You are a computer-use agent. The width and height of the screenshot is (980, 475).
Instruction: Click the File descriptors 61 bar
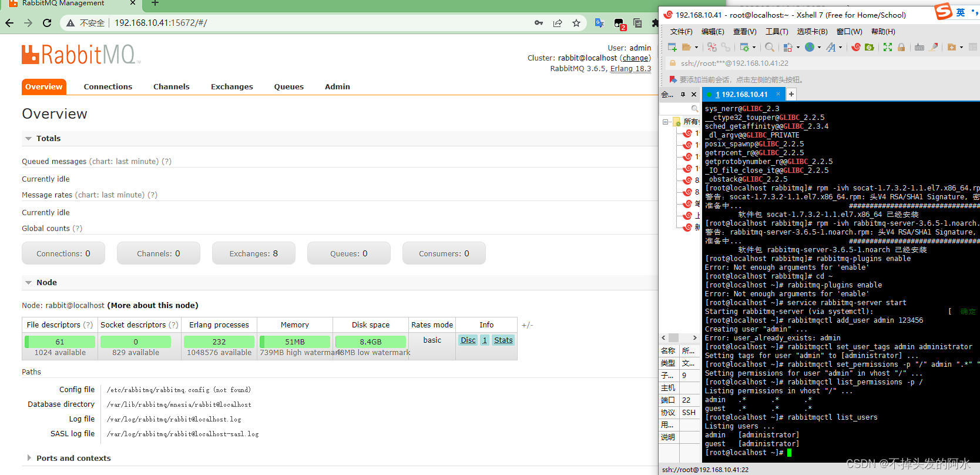[x=60, y=342]
